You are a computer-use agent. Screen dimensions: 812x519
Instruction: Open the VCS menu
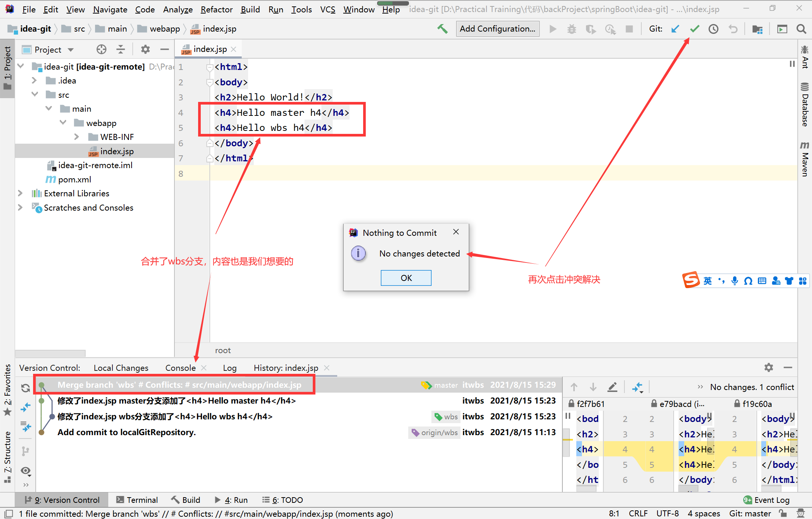(x=327, y=9)
